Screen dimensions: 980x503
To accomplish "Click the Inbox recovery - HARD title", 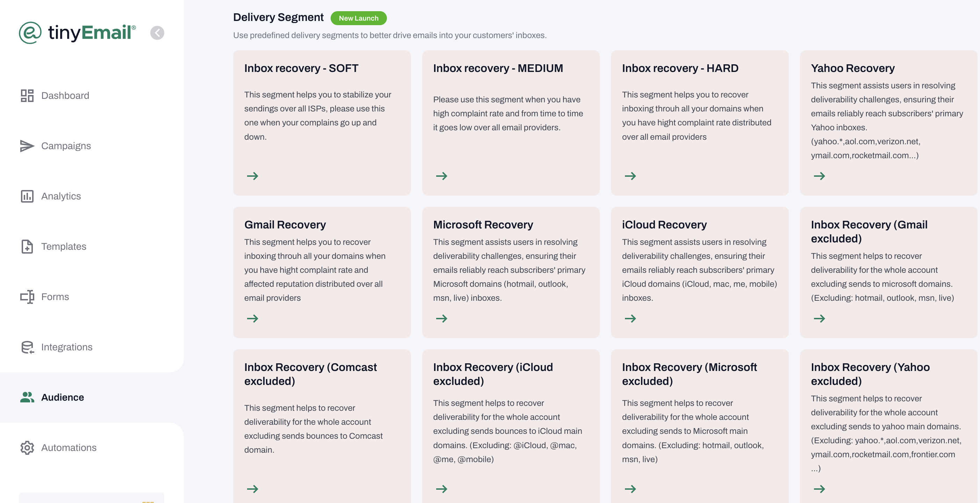I will (680, 68).
